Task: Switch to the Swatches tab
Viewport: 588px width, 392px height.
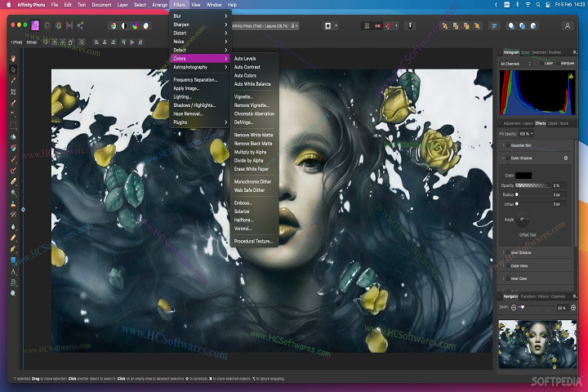Action: click(x=539, y=52)
